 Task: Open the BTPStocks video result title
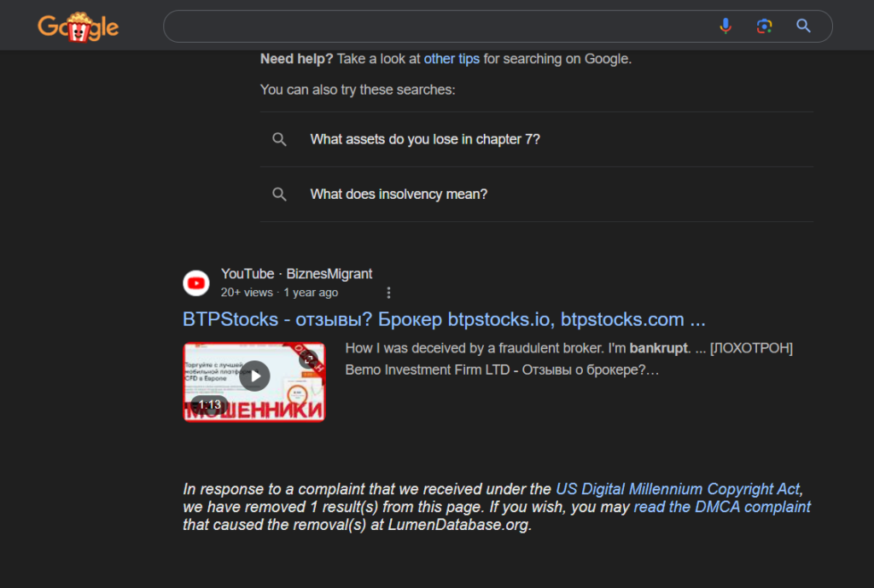(444, 319)
